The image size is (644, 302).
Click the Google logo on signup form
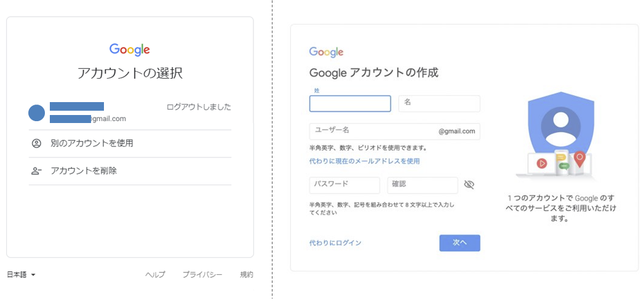[326, 52]
